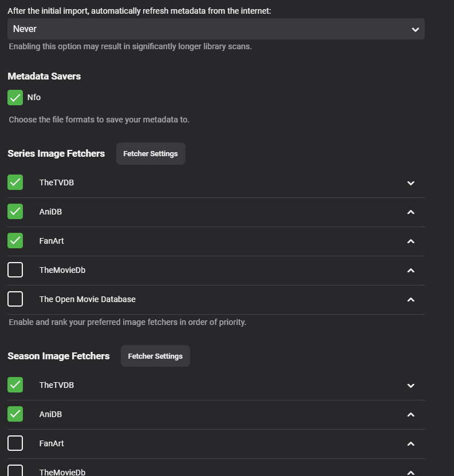This screenshot has height=476, width=454.
Task: Open Series Image Fetchers Fetcher Settings
Action: pos(151,154)
